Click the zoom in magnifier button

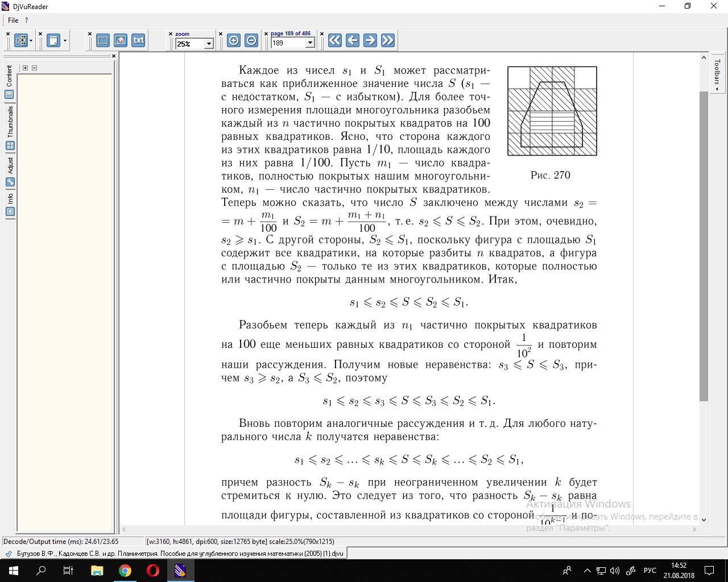pos(234,40)
